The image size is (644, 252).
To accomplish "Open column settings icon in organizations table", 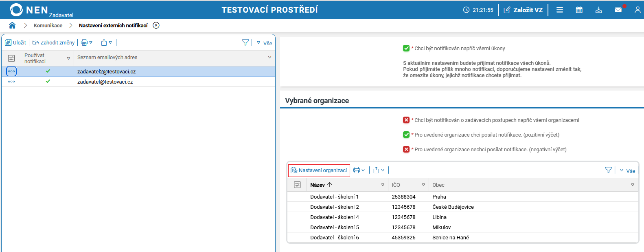I will pyautogui.click(x=297, y=185).
